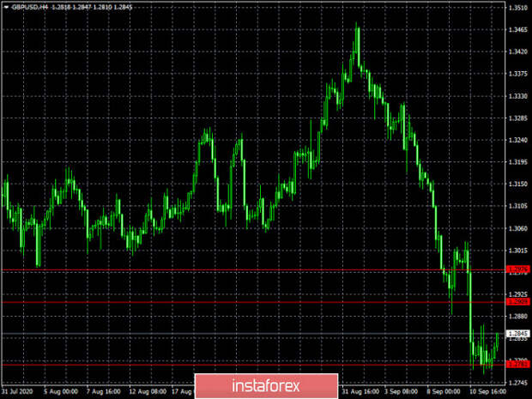Click the tallest candle at the chart peak
The width and height of the screenshot is (532, 399).
pos(357,45)
